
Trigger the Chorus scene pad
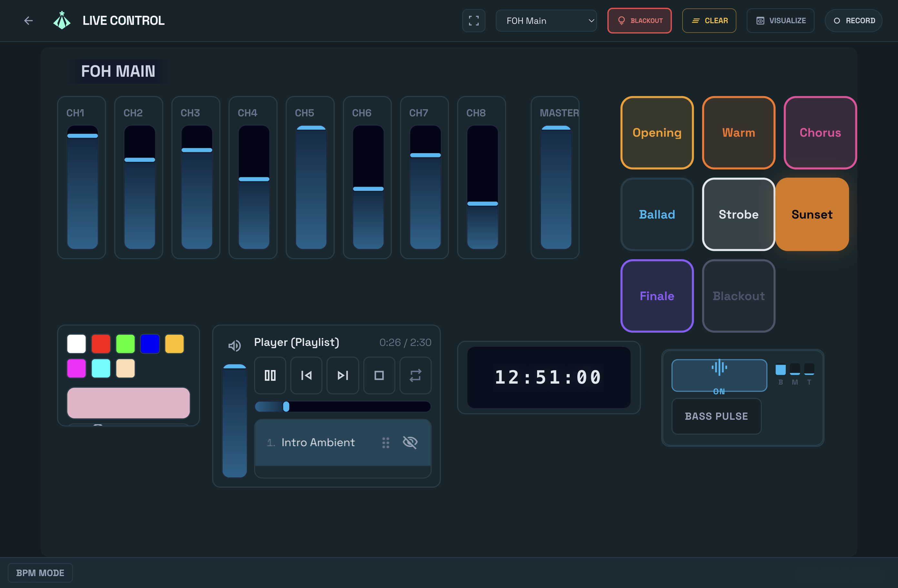click(820, 133)
